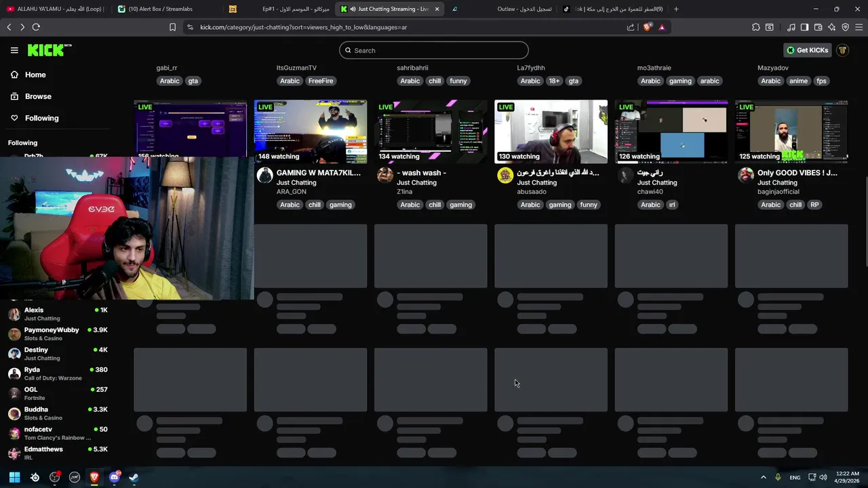The width and height of the screenshot is (868, 488).
Task: Select the 18+ tag under La7fydhh
Action: 554,81
